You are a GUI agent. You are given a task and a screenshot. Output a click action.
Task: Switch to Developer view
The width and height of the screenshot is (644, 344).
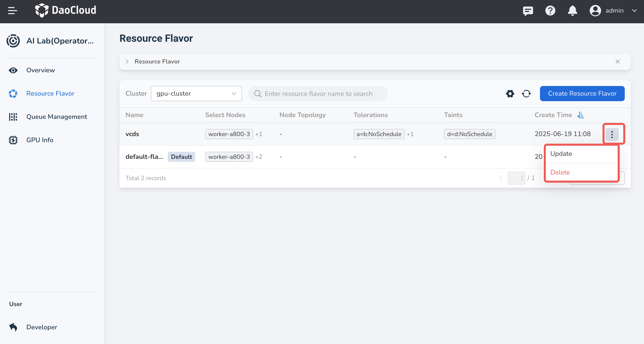(42, 327)
